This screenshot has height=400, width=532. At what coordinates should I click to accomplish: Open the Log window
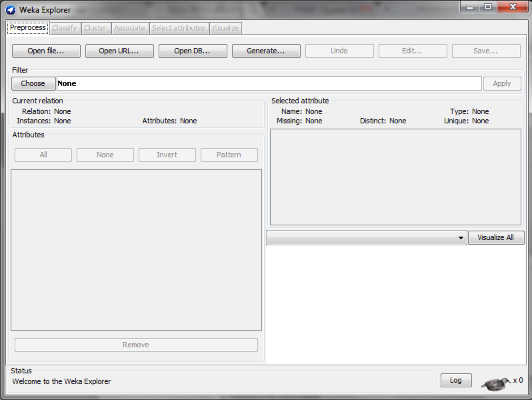[456, 380]
